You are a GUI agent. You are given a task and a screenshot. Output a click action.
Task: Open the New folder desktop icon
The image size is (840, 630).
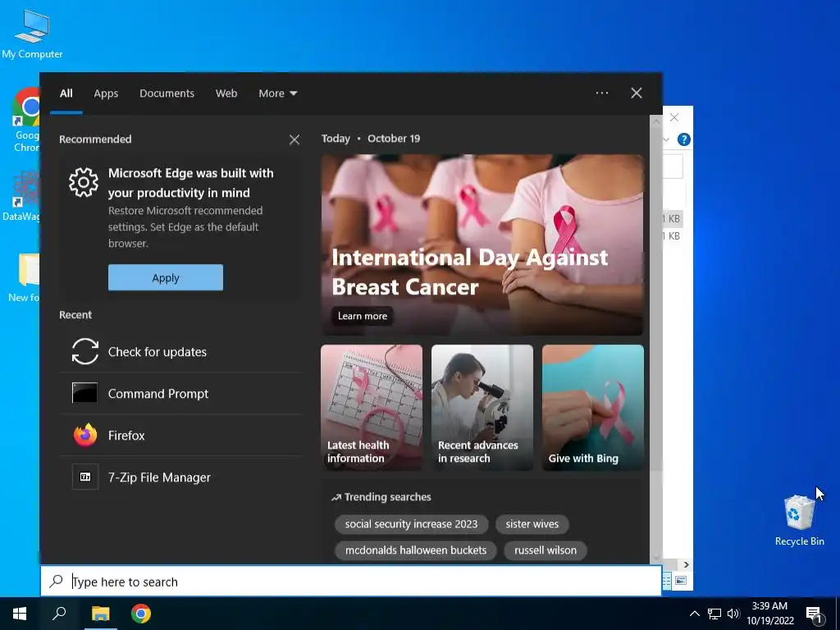pos(24,277)
